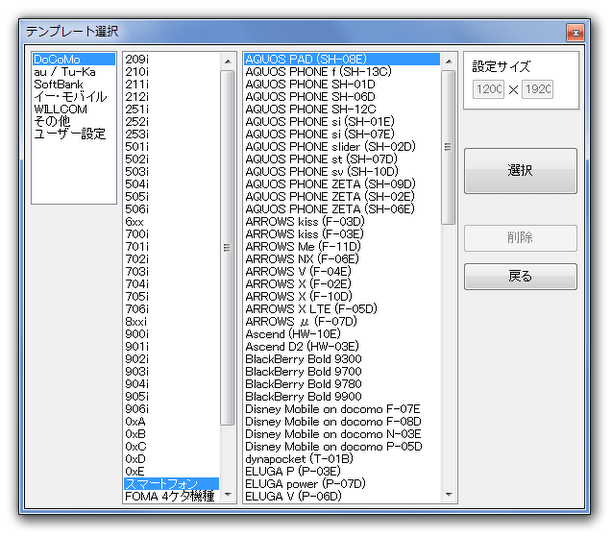Select ELUGA V (P-06D)

pyautogui.click(x=342, y=496)
